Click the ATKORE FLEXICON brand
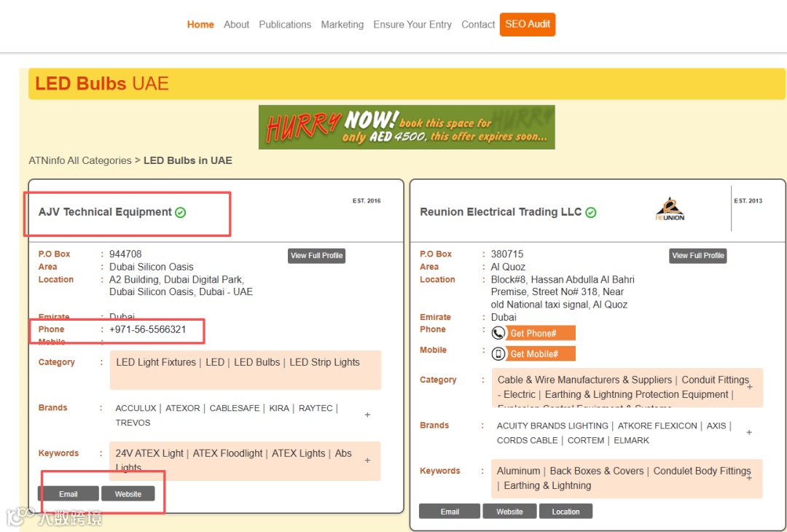Screen dimensions: 787x532 [657, 426]
